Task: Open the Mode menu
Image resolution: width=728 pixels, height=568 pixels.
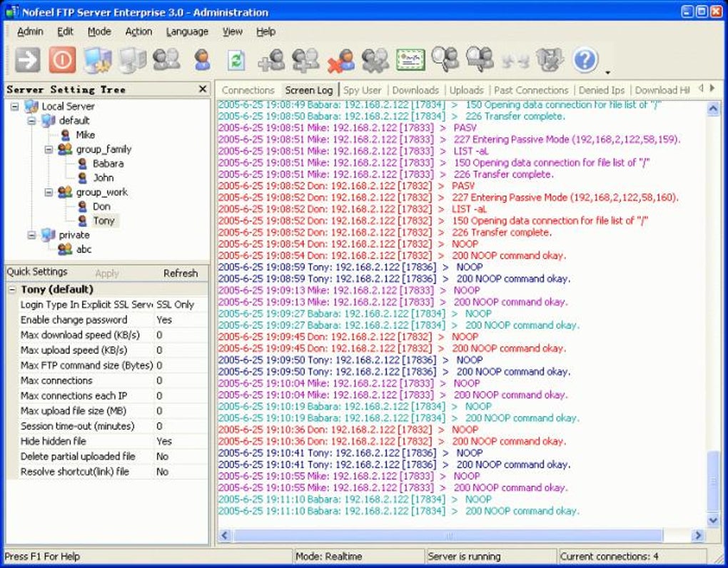Action: click(99, 31)
